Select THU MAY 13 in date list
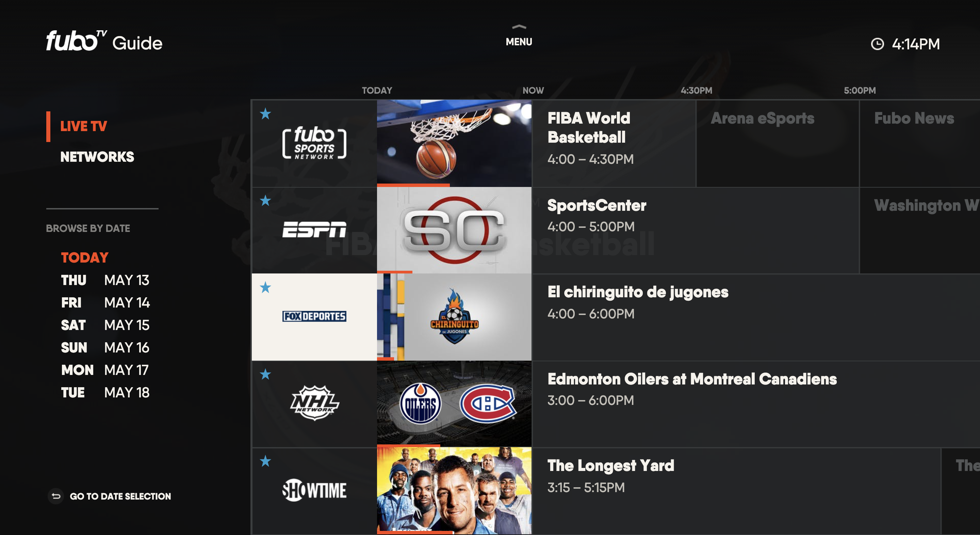The width and height of the screenshot is (980, 535). click(x=105, y=280)
